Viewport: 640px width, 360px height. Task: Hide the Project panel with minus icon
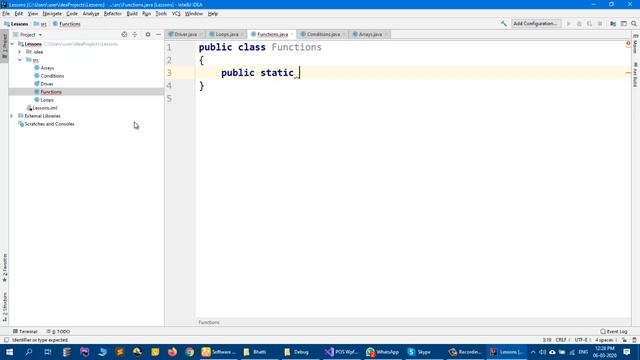[158, 35]
